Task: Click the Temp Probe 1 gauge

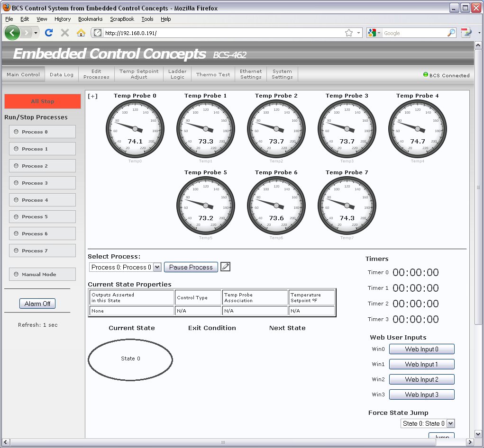Action: tap(206, 129)
